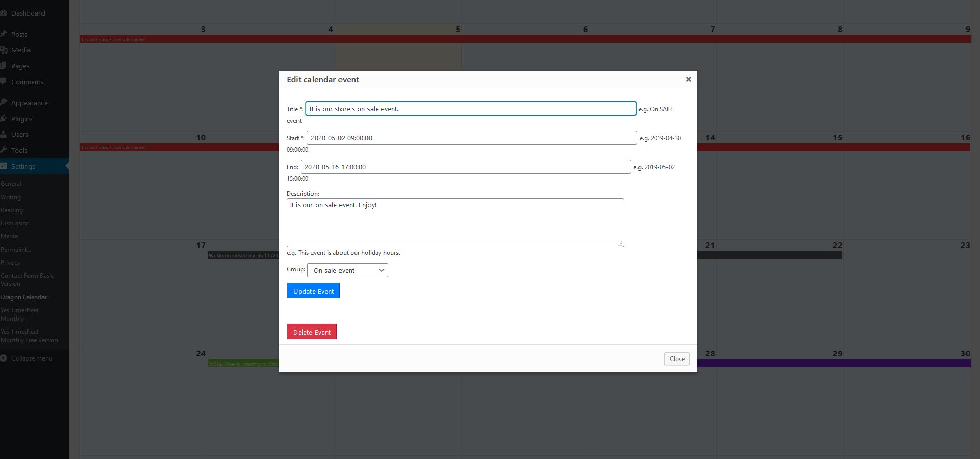Click the Settings sliders icon
The image size is (980, 459).
(3, 166)
